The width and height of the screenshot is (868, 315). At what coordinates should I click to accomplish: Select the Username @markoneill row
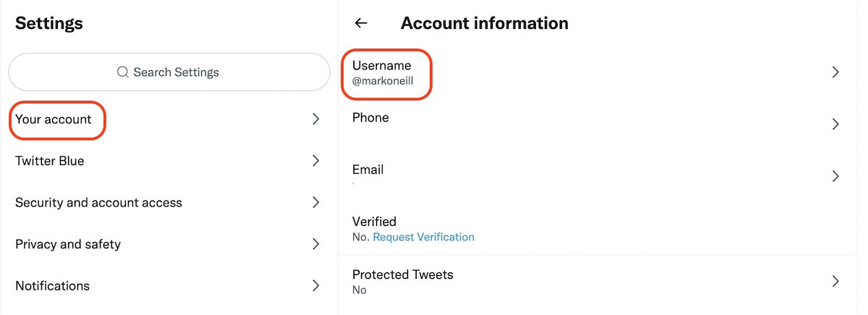pos(383,72)
